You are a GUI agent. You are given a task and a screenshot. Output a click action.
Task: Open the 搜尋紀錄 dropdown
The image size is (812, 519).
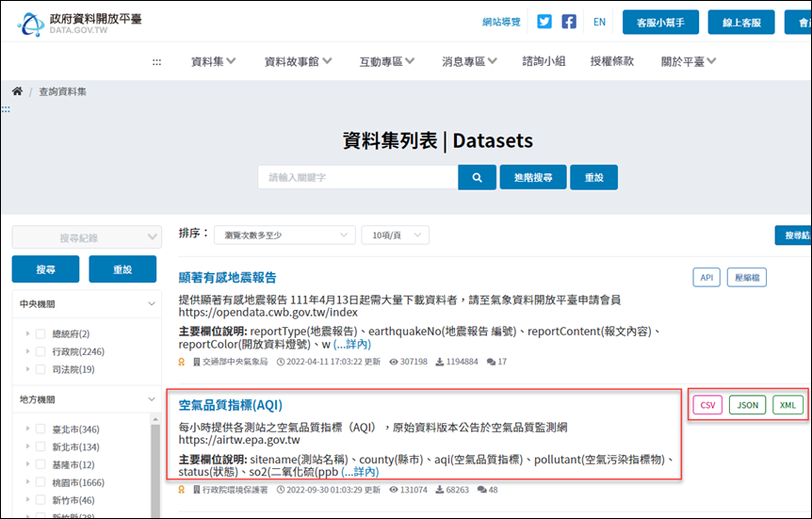pos(87,237)
